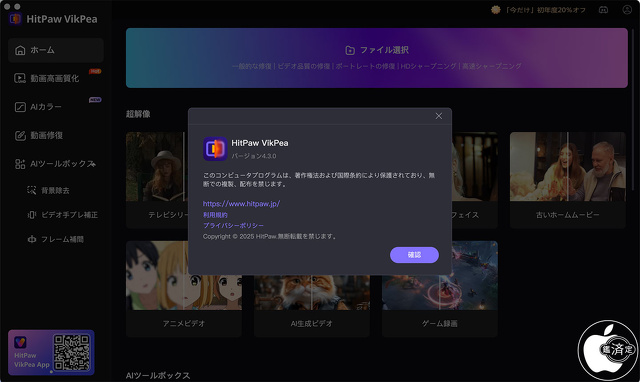Screen dimensions: 640x382
Task: Click the HitPaw VikPea logo icon in sidebar
Action: click(x=16, y=19)
